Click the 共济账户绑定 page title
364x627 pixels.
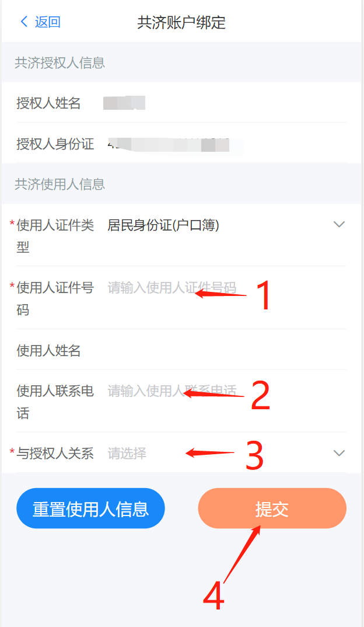pyautogui.click(x=181, y=22)
